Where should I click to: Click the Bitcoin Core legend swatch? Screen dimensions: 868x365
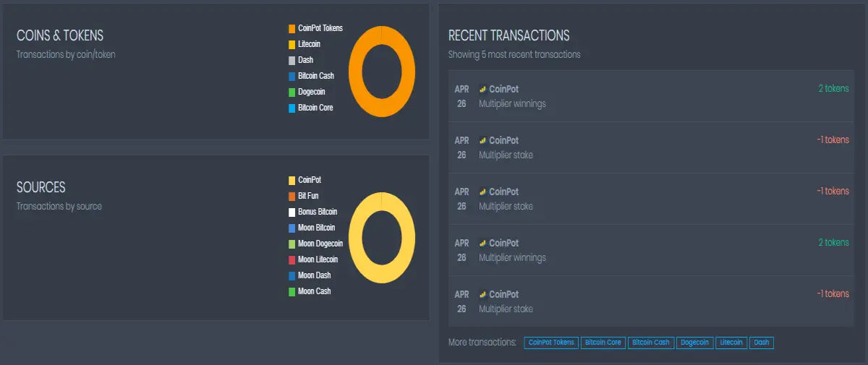[x=292, y=108]
